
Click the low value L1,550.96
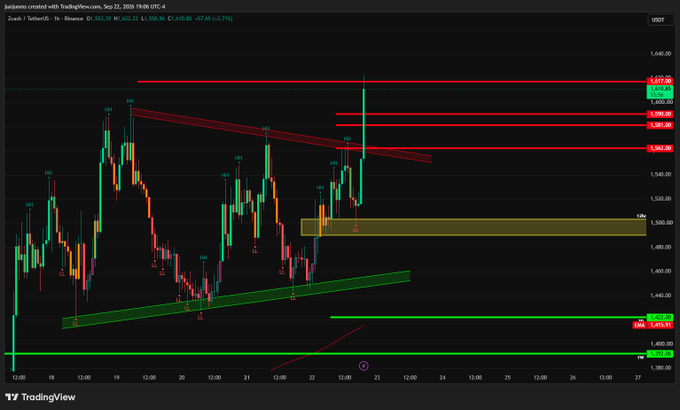click(153, 19)
